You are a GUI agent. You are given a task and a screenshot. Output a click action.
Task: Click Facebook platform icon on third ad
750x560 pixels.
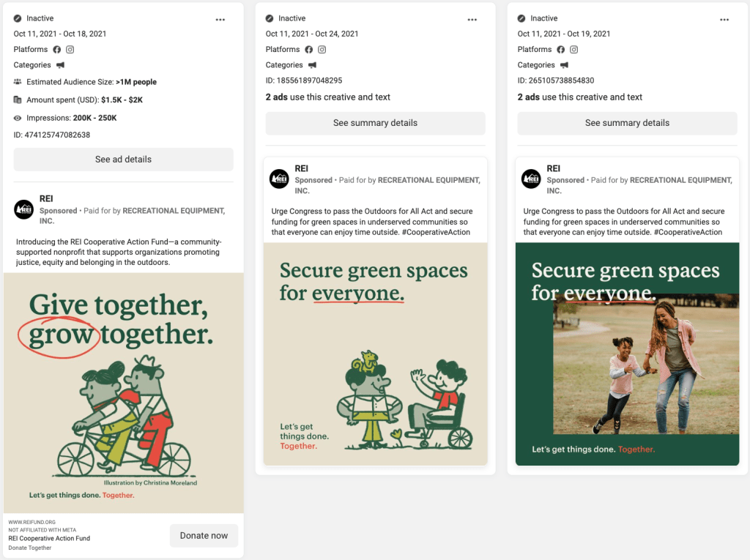[560, 49]
